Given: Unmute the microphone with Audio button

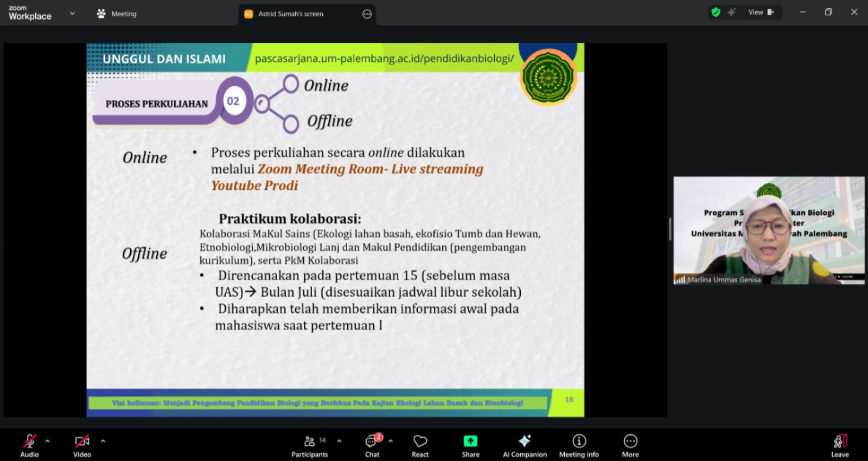Looking at the screenshot, I should 29,445.
